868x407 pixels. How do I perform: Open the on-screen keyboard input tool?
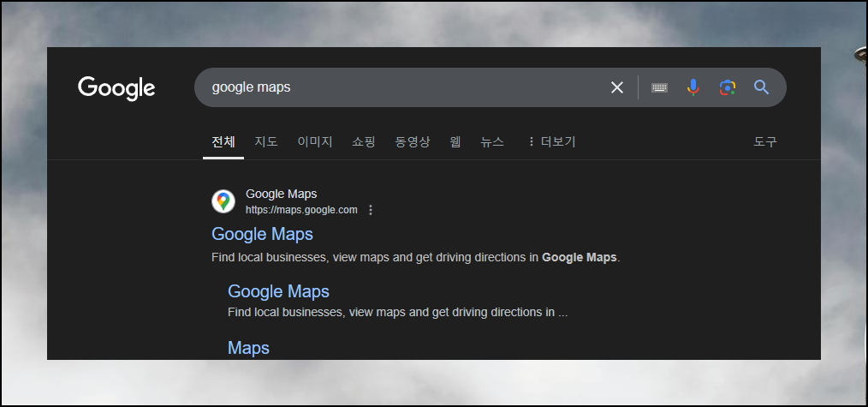[659, 87]
